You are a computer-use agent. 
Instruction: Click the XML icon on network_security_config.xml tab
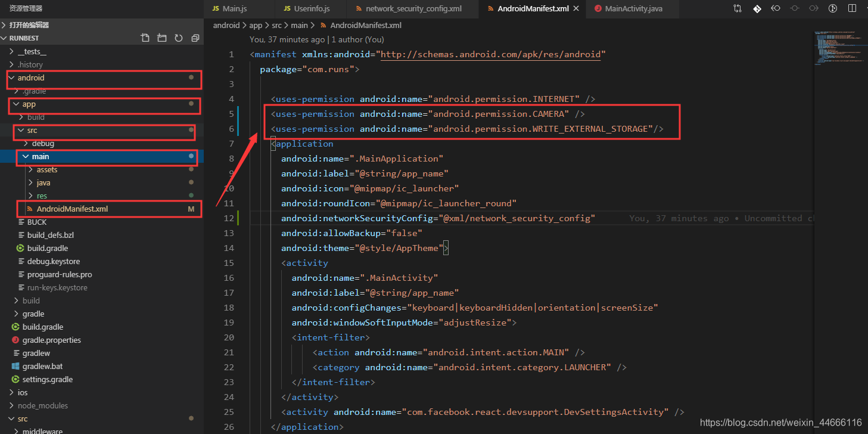[359, 9]
